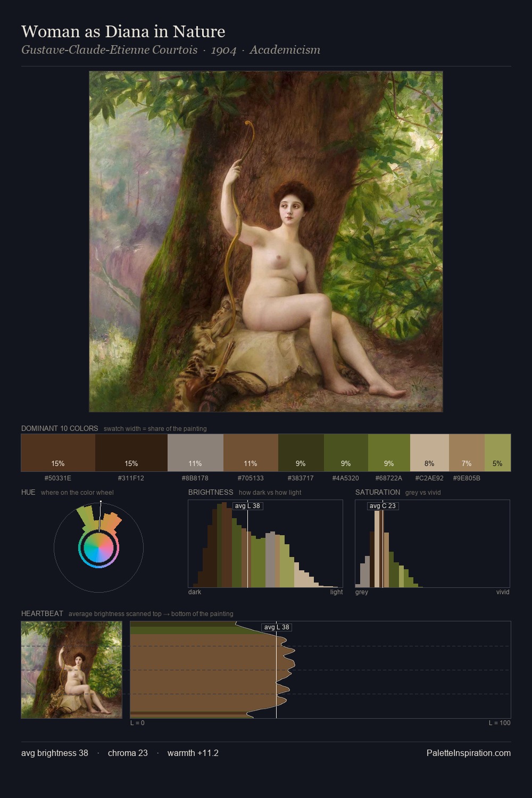This screenshot has height=798, width=532.
Task: Click the 'HUE' section heading
Action: point(28,492)
